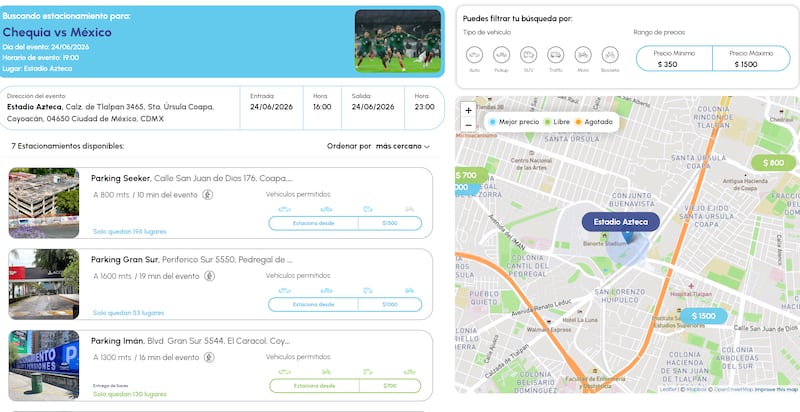Click third green vehicle icon in Parking Imán card

pos(368,372)
